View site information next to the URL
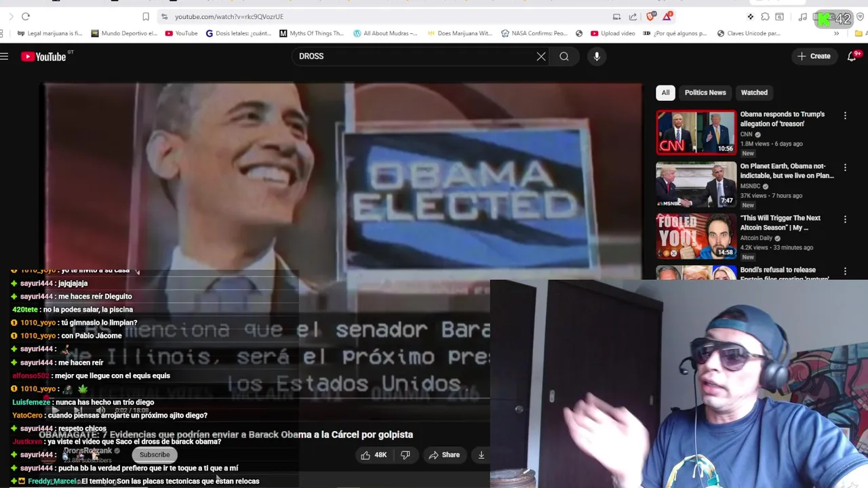This screenshot has height=488, width=868. (164, 16)
